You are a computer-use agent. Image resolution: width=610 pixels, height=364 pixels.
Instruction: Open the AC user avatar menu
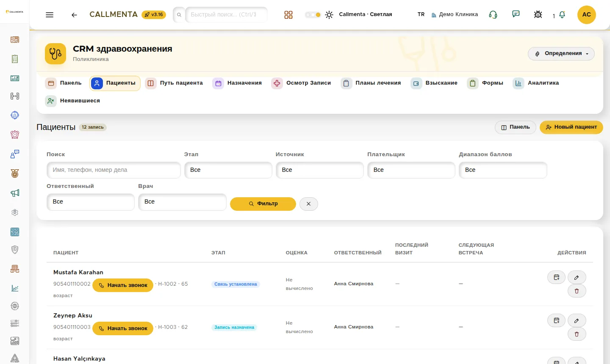[587, 15]
